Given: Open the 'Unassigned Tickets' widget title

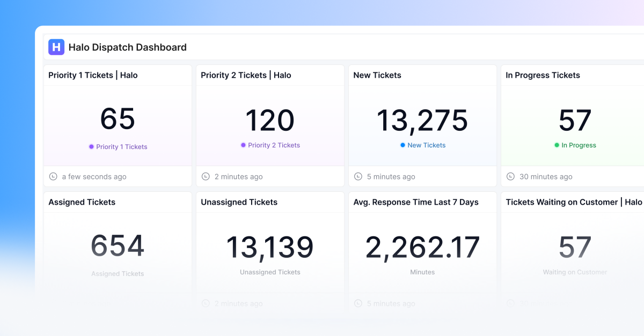Looking at the screenshot, I should pos(239,202).
